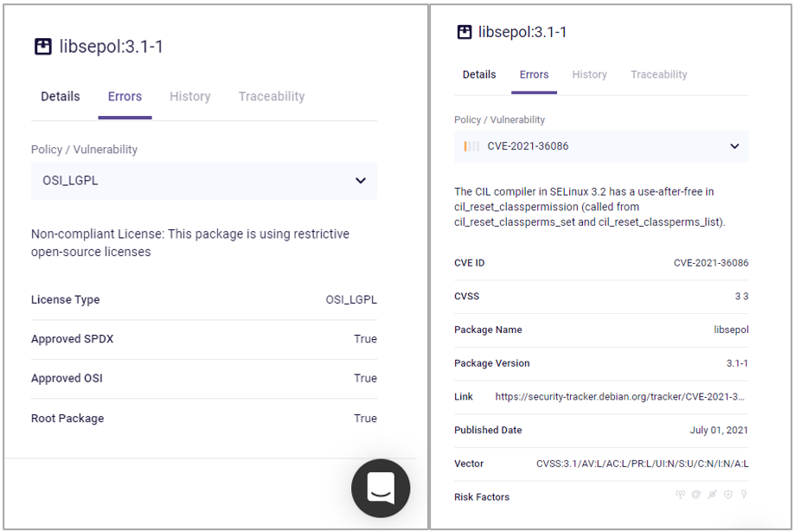The image size is (795, 532).
Task: Open the OSI_LGPL policy dropdown
Action: point(204,181)
